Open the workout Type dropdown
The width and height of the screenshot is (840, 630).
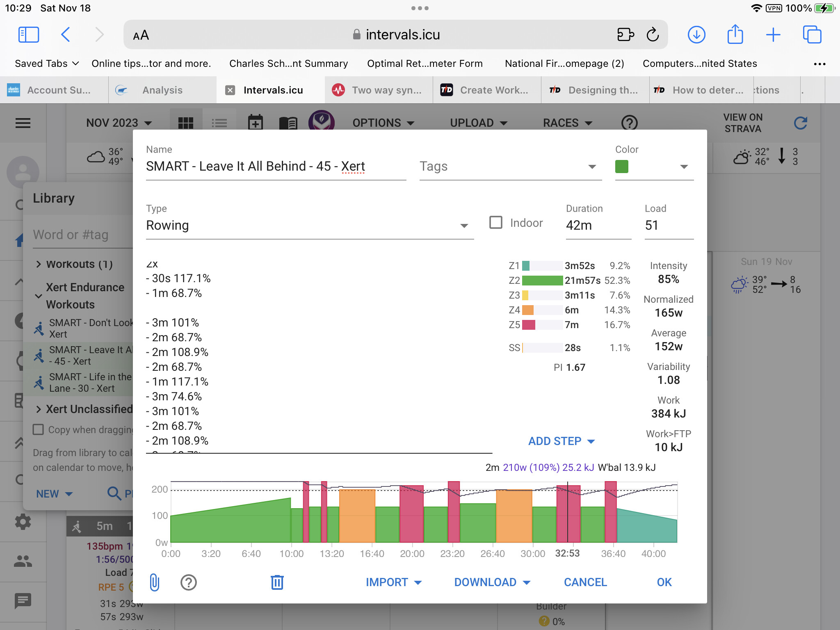click(x=310, y=226)
